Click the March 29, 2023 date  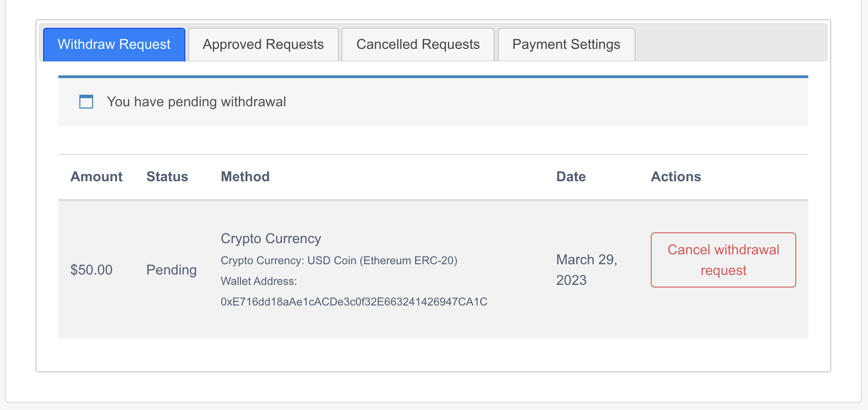click(x=586, y=270)
